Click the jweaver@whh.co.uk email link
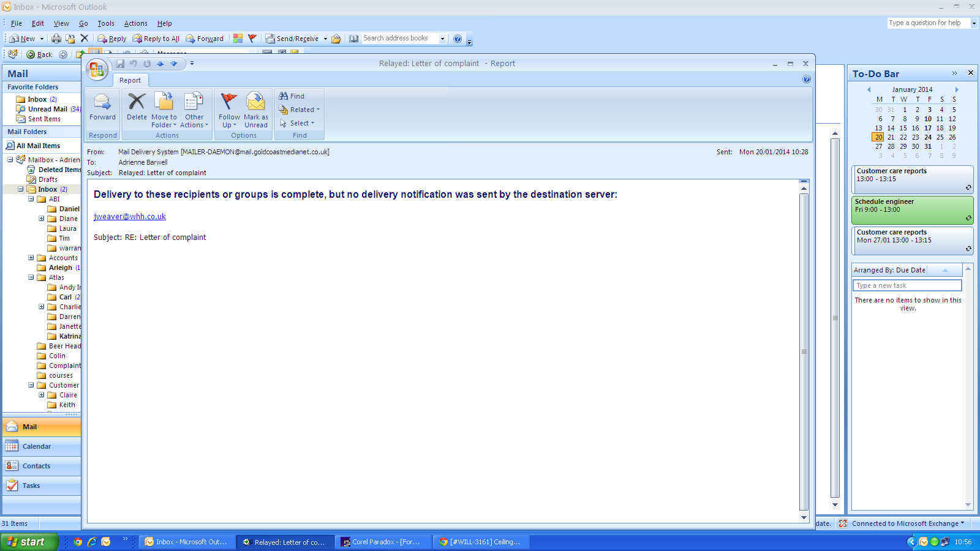The image size is (980, 551). pyautogui.click(x=130, y=217)
